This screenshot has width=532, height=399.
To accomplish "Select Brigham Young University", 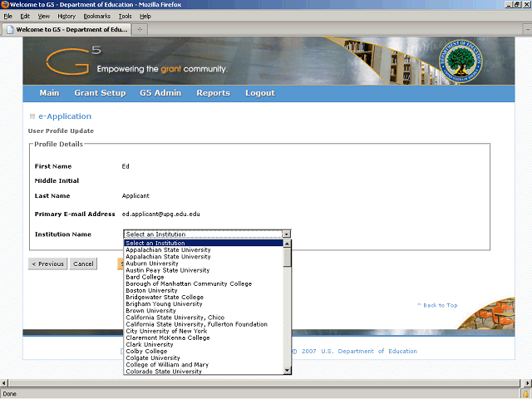I will [x=203, y=304].
